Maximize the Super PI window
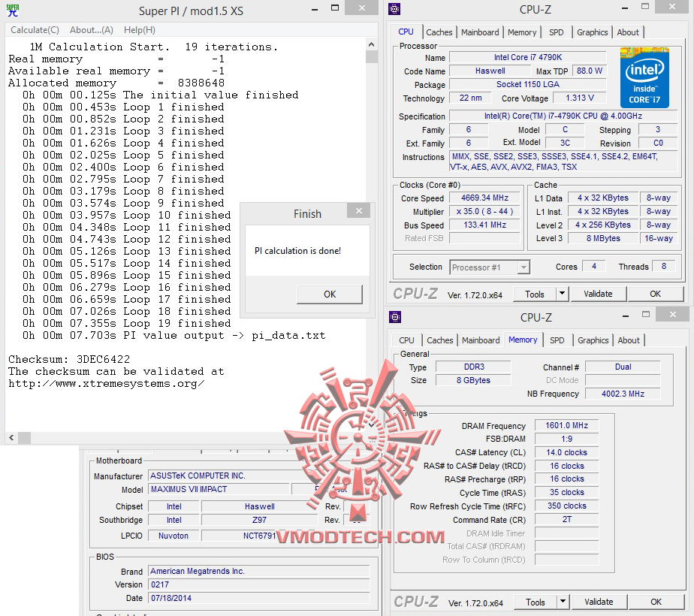Viewport: 694px width, 616px height. 335,8
